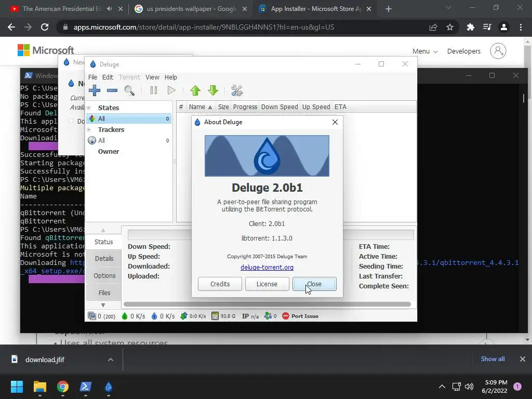The width and height of the screenshot is (532, 399).
Task: Close About Deluge dialog with X
Action: coord(335,122)
